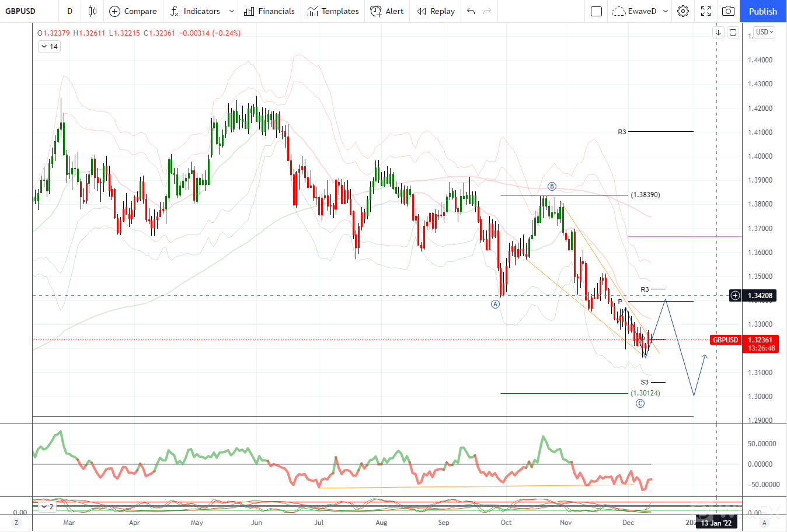Screen dimensions: 787x532
Task: Expand the USD currency dropdown
Action: coord(764,32)
